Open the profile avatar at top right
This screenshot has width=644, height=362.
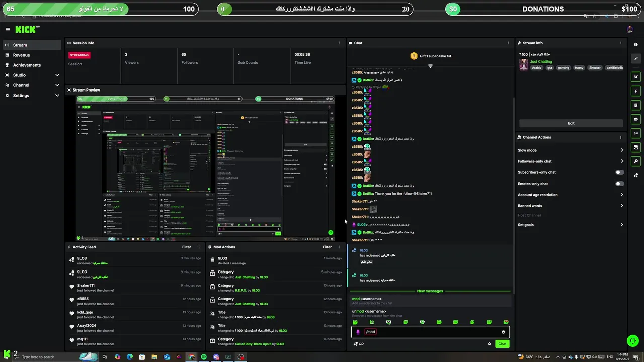(x=629, y=30)
